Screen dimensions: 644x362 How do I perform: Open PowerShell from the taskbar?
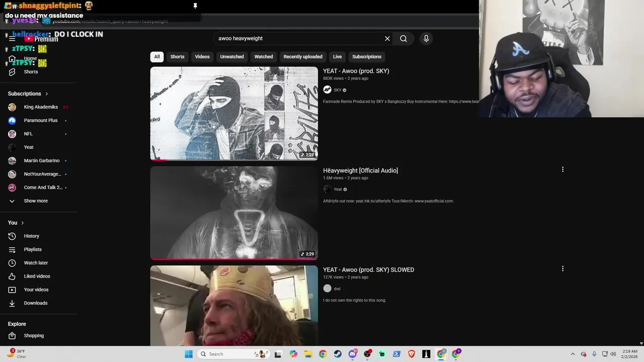pyautogui.click(x=396, y=354)
